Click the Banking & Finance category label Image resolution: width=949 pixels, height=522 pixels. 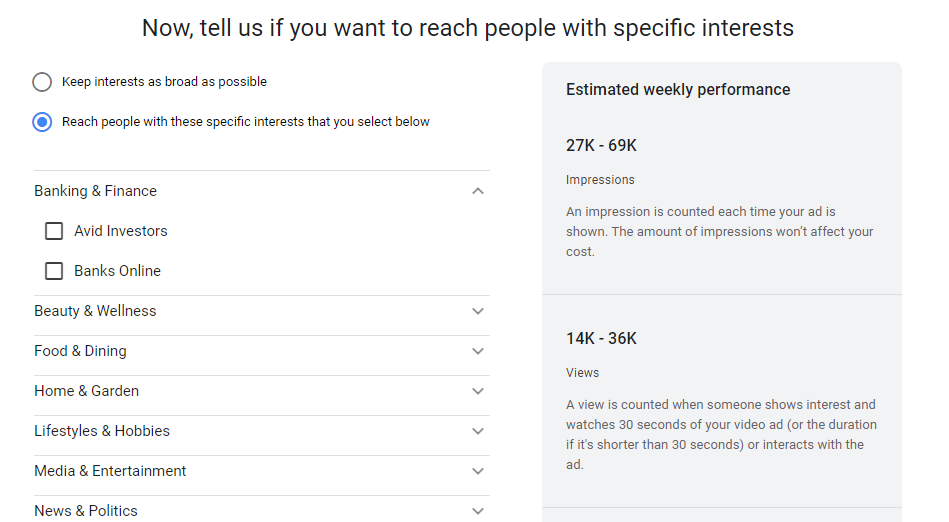click(x=95, y=191)
